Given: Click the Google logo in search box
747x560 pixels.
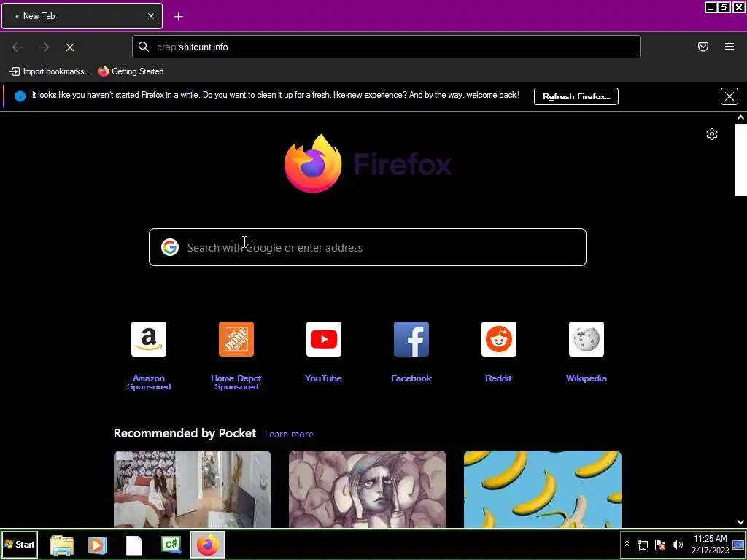Looking at the screenshot, I should coord(169,247).
